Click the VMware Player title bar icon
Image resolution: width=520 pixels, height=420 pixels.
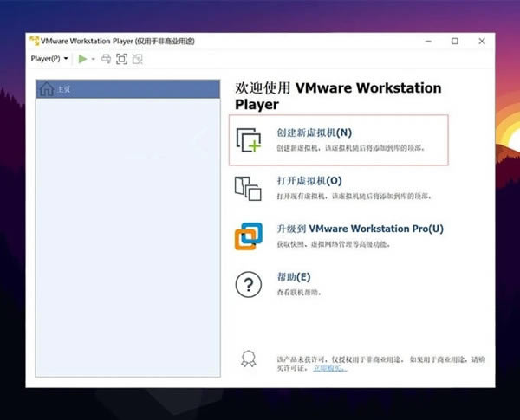34,41
